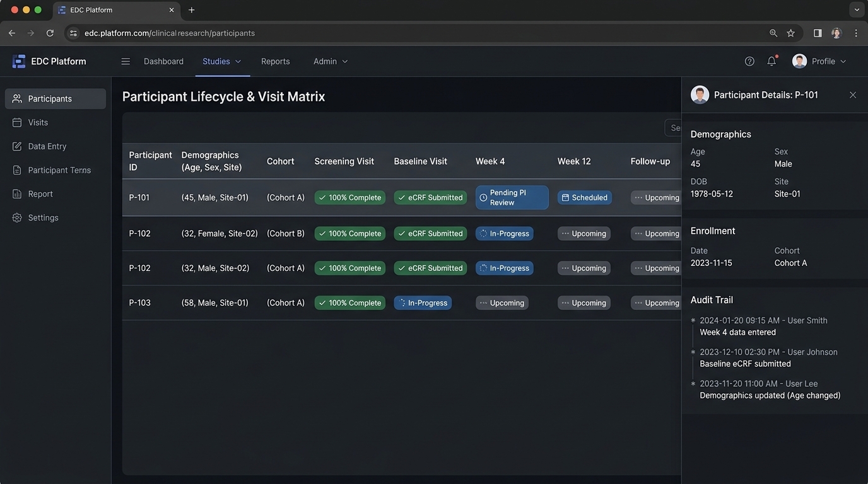Click P-101 Week 12 Scheduled badge
This screenshot has width=868, height=484.
click(x=584, y=197)
